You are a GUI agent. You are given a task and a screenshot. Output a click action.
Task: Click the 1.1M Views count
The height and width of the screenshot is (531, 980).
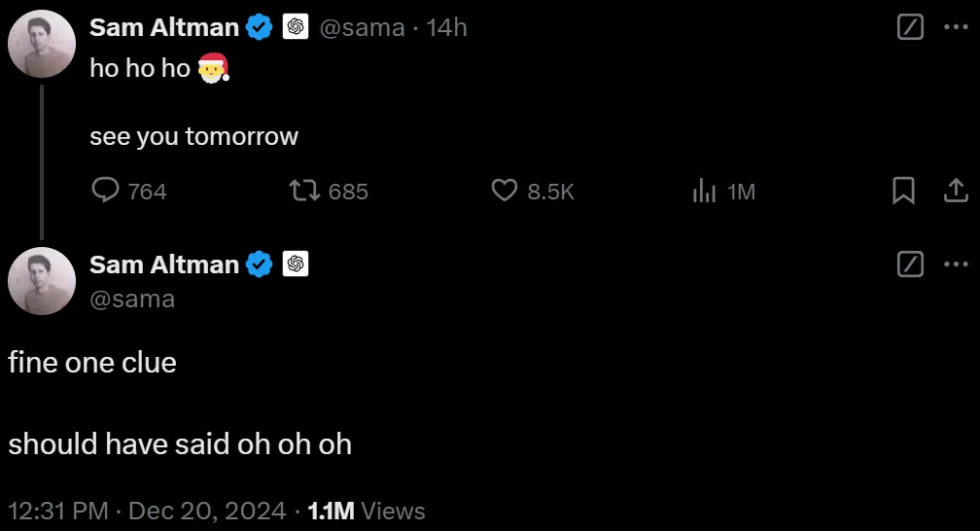tap(366, 511)
